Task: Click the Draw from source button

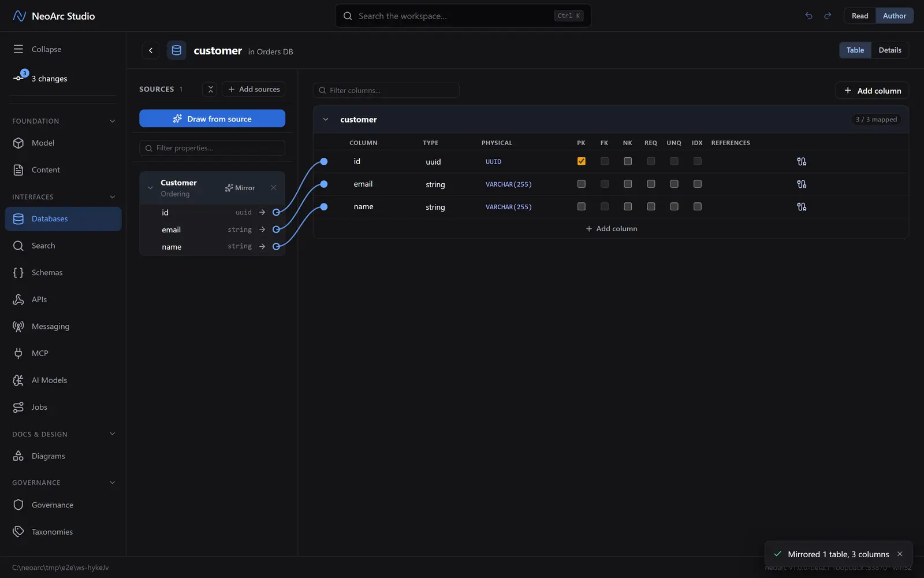Action: pos(212,118)
